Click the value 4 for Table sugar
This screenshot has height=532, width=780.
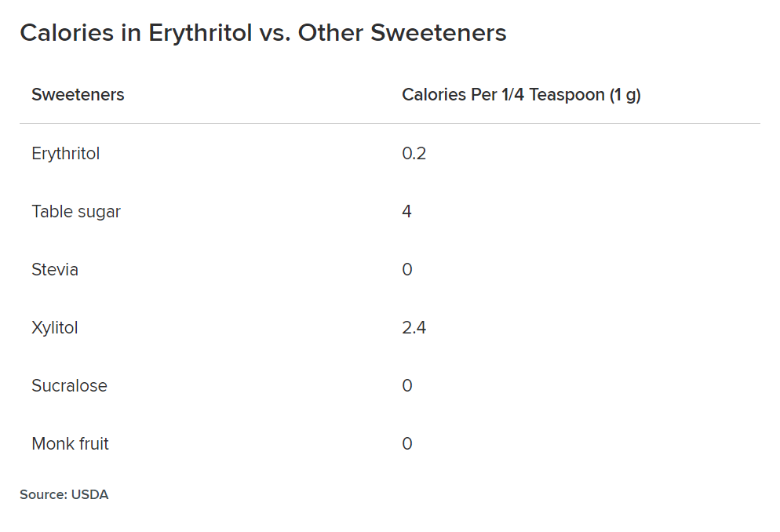point(407,211)
